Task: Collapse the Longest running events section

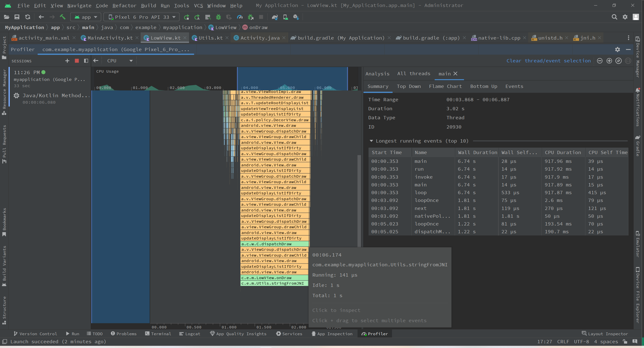Action: (371, 141)
